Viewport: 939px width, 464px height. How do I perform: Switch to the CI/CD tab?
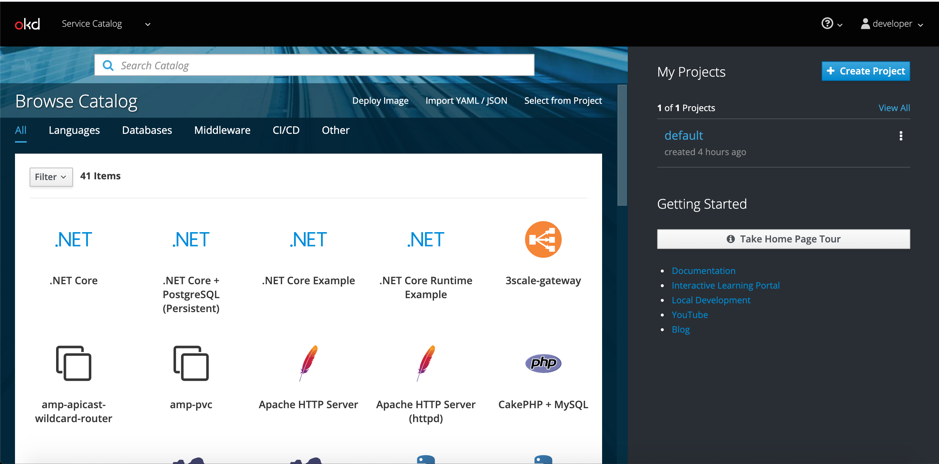(x=286, y=130)
